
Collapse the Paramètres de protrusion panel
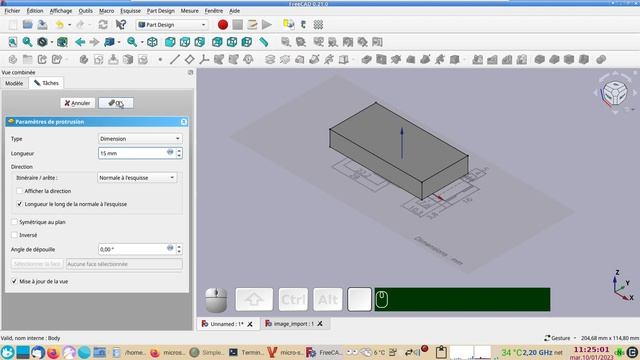point(184,122)
